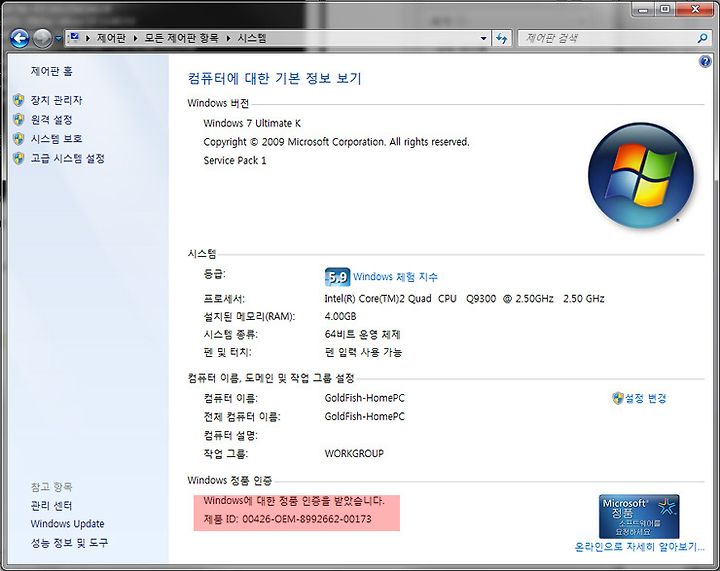The width and height of the screenshot is (720, 571).
Task: Click the control panel icon in address bar
Action: 74,37
